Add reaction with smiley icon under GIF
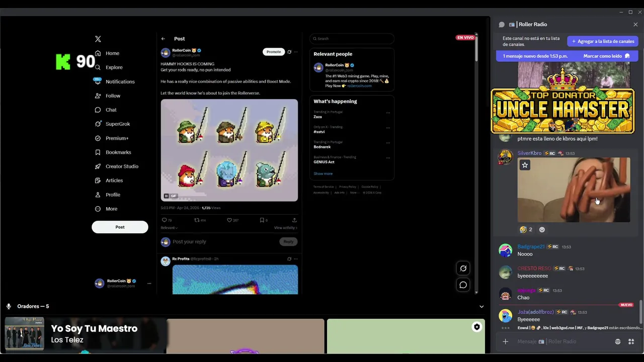Screen dimensions: 644x362 542,230
